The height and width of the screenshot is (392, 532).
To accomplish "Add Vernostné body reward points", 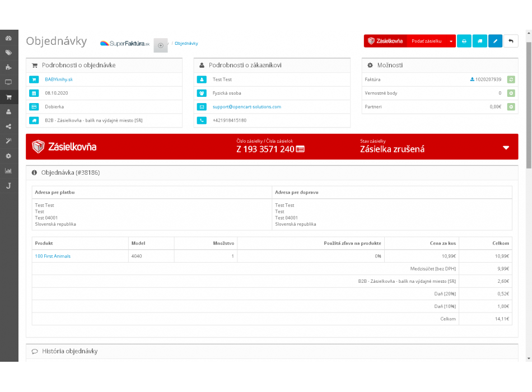I will point(511,93).
